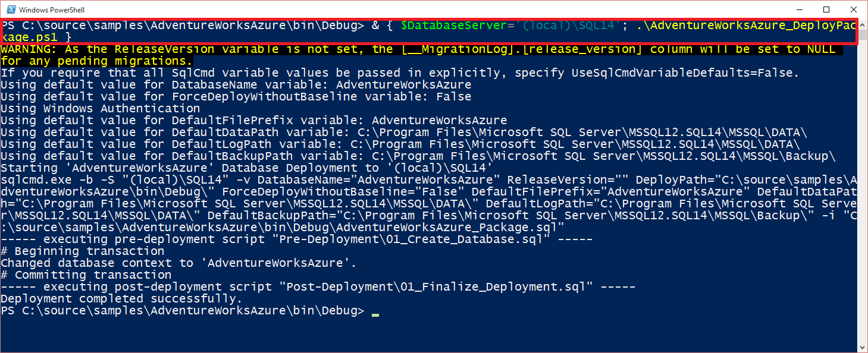Click the DefaultBackupPath variable output line
This screenshot has width=868, height=353.
click(418, 156)
